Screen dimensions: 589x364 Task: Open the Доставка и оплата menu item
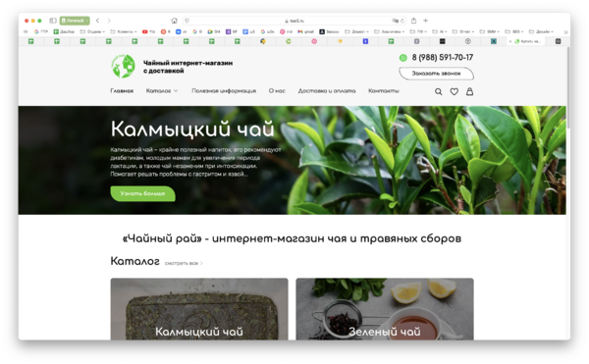327,91
